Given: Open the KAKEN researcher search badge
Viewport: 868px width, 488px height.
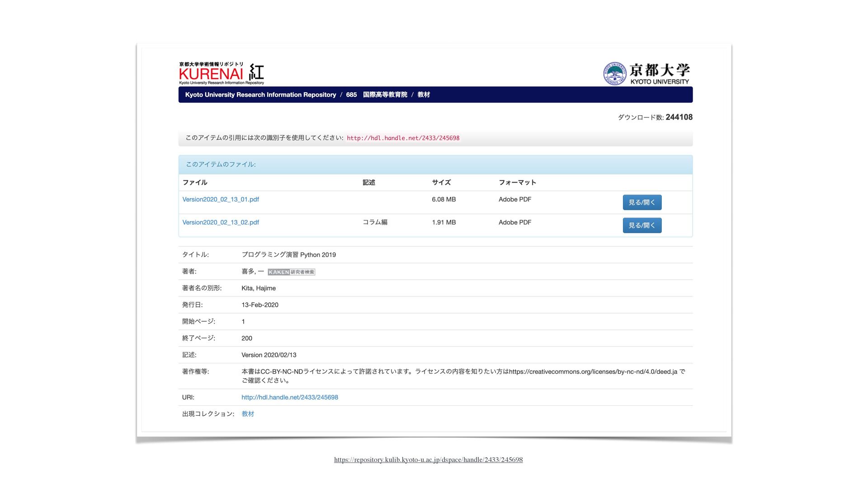Looking at the screenshot, I should coord(291,272).
